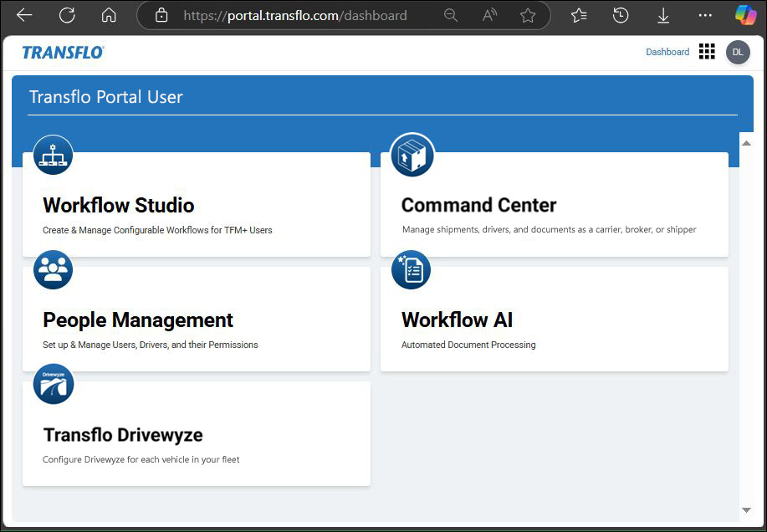
Task: Open the browser home page icon
Action: [x=109, y=15]
